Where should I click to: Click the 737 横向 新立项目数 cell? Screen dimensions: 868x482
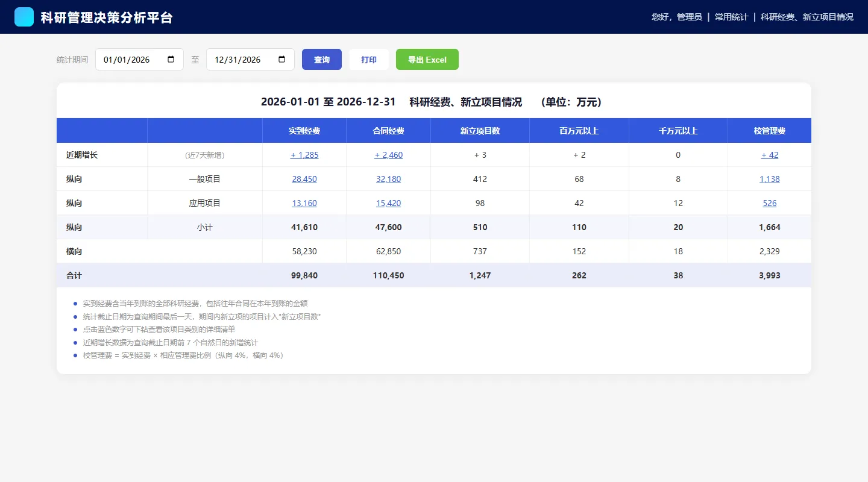[480, 251]
